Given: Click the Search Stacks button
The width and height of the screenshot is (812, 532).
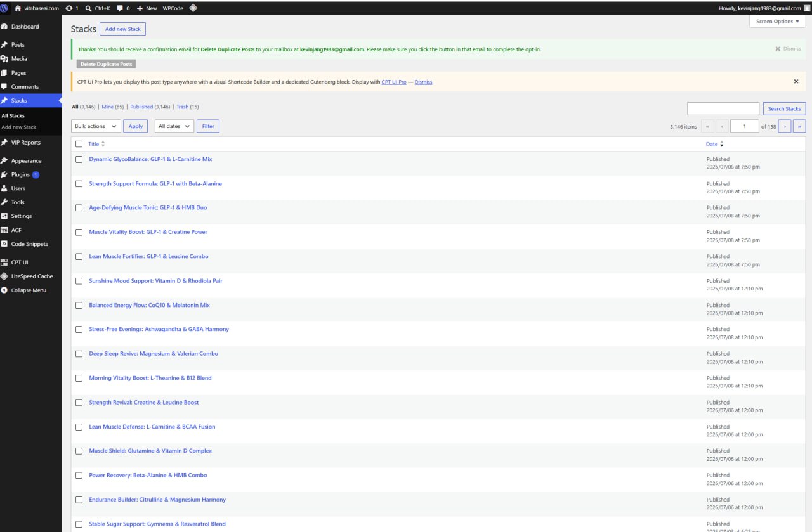Looking at the screenshot, I should [x=784, y=109].
